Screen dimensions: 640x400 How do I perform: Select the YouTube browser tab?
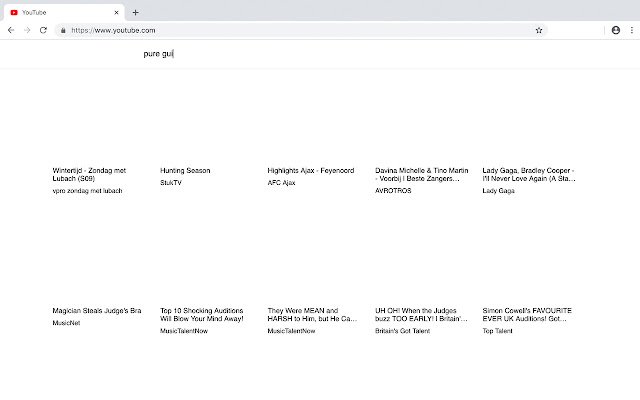64,13
